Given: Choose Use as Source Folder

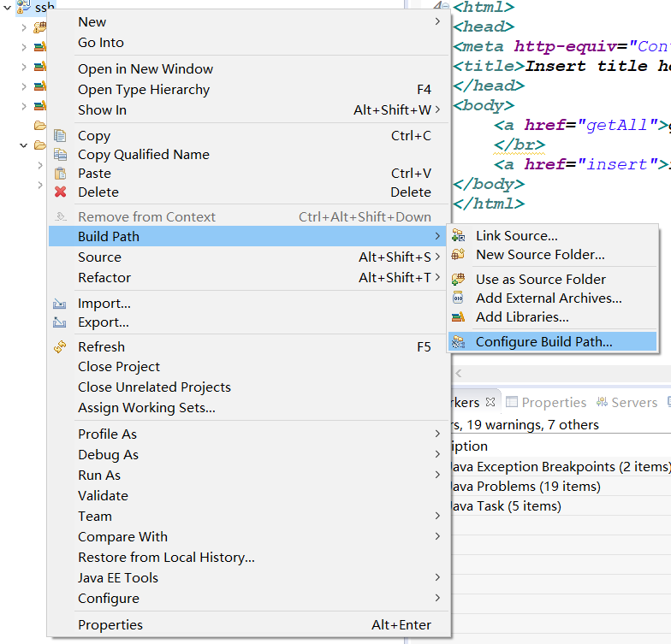Looking at the screenshot, I should pyautogui.click(x=553, y=279).
